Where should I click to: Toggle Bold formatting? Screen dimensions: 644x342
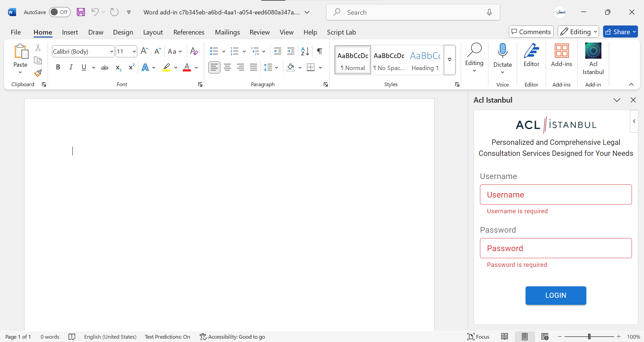coord(58,67)
